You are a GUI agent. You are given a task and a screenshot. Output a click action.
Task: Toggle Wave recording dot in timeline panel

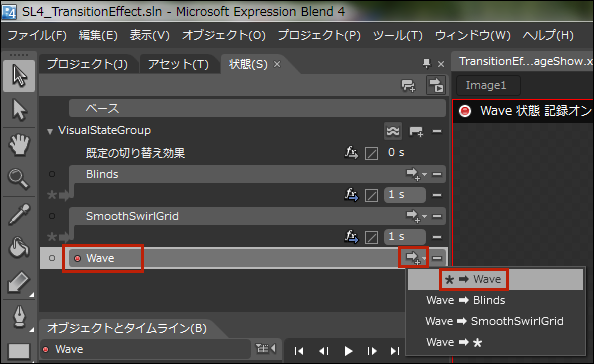click(x=45, y=349)
